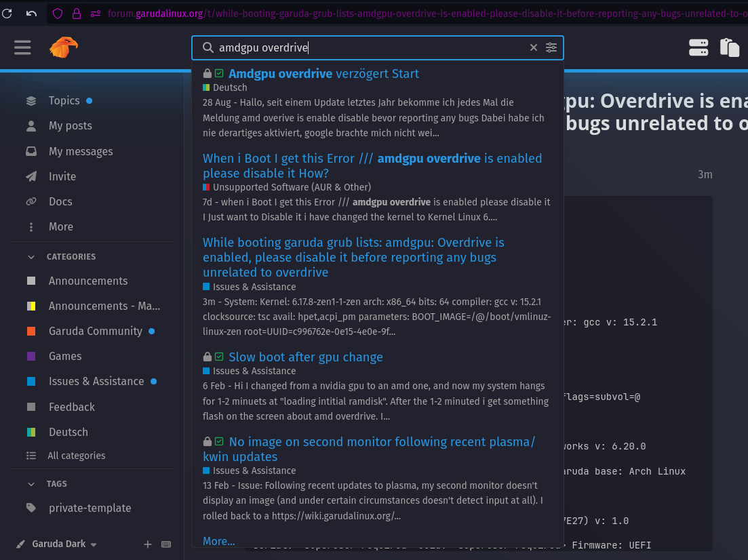The image size is (748, 560).
Task: Clear the search field text
Action: 533,47
